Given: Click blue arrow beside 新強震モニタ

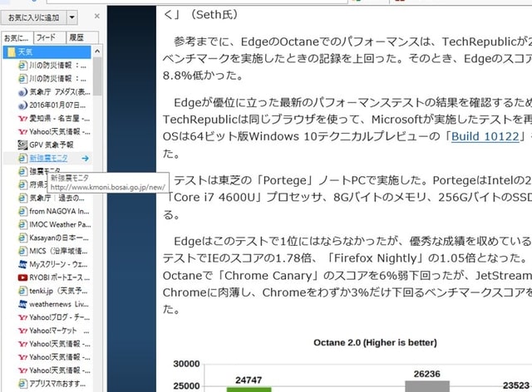Looking at the screenshot, I should 85,159.
